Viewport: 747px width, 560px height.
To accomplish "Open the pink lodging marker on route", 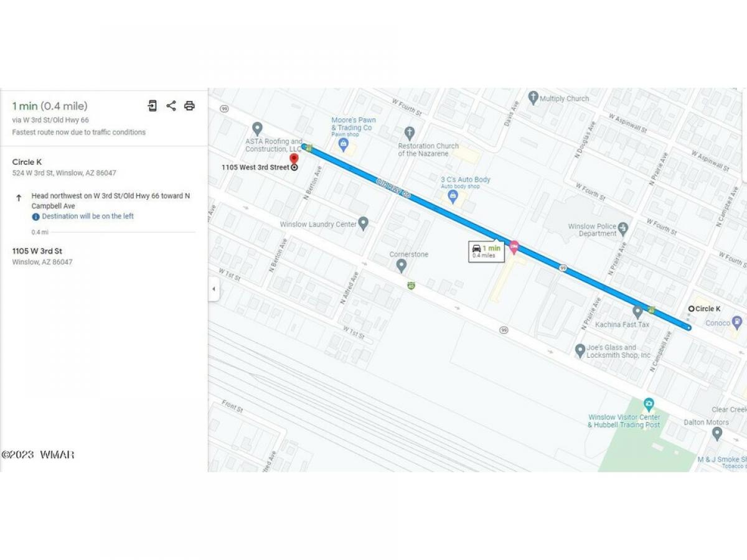I will (514, 247).
